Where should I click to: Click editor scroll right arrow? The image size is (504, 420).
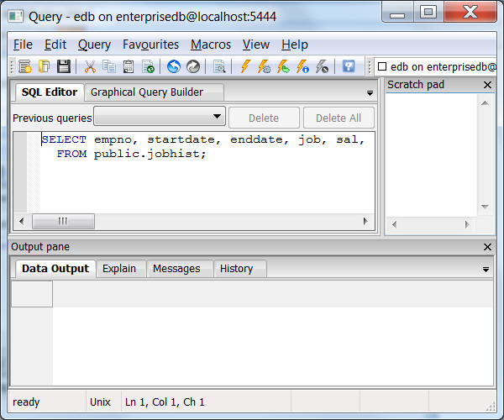pos(365,221)
